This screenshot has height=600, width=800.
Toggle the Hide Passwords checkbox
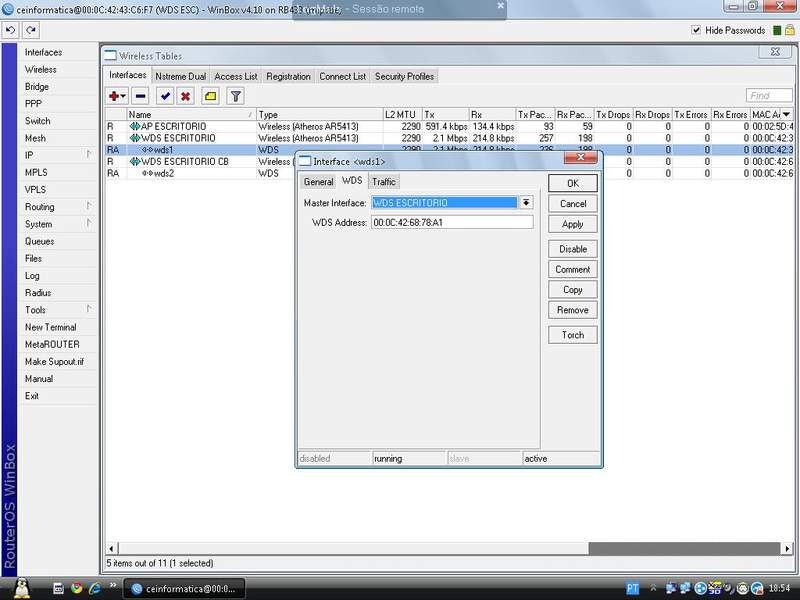point(697,31)
